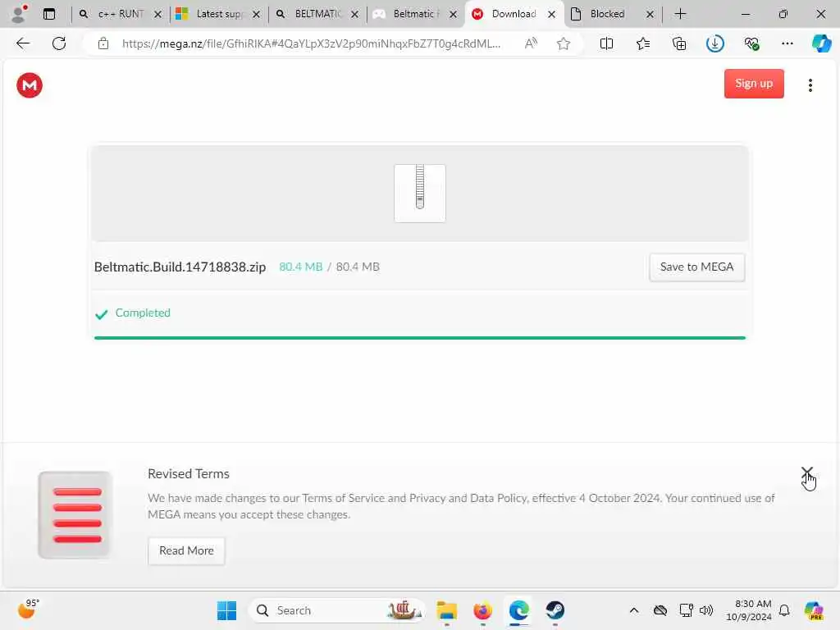The image size is (840, 630).
Task: Click the MEGA logo icon
Action: pos(30,85)
